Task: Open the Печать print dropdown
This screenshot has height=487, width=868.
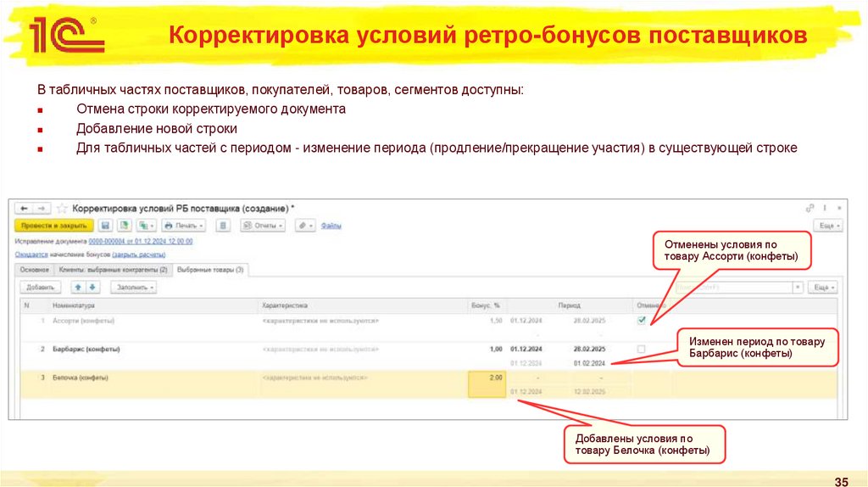Action: coord(184,226)
